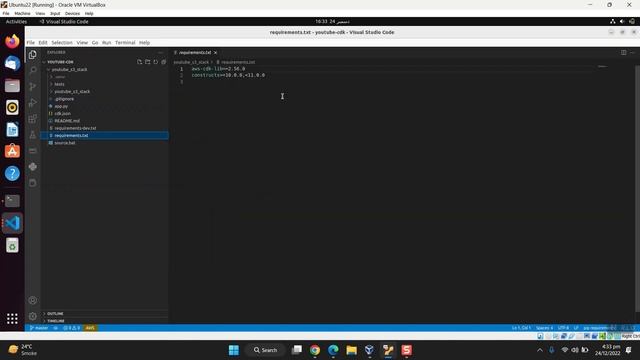Viewport: 640px width, 360px height.
Task: Open the Help icon in the Ubuntu dock
Action: pos(12,173)
